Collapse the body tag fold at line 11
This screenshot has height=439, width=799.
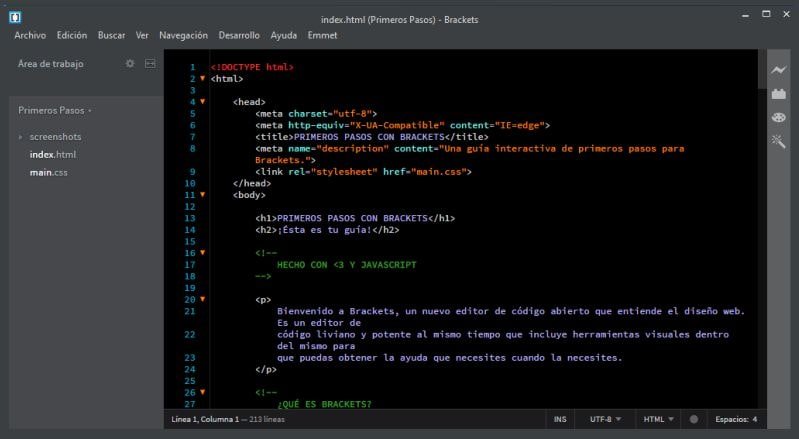202,195
